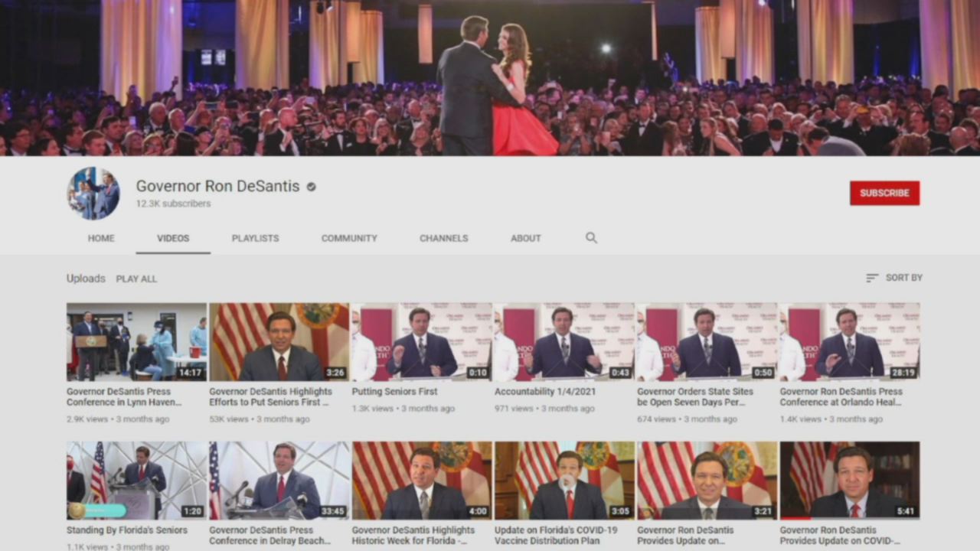Go to the Community tab
Image resolution: width=980 pixels, height=551 pixels.
[349, 238]
